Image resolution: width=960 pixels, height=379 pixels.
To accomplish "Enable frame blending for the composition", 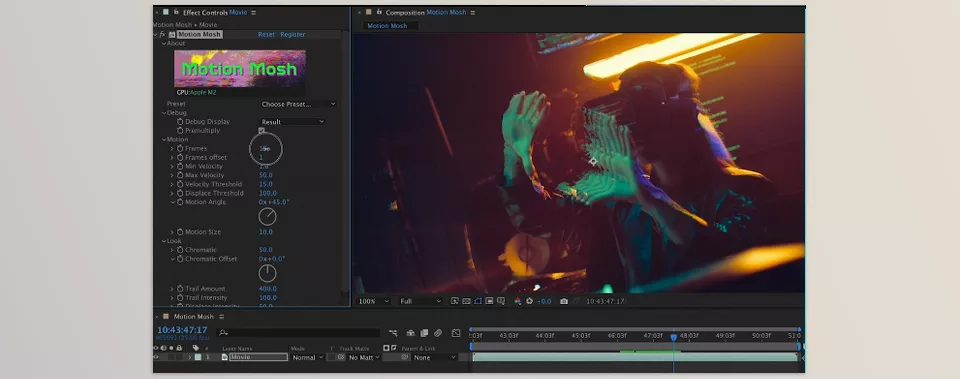I will coord(424,333).
